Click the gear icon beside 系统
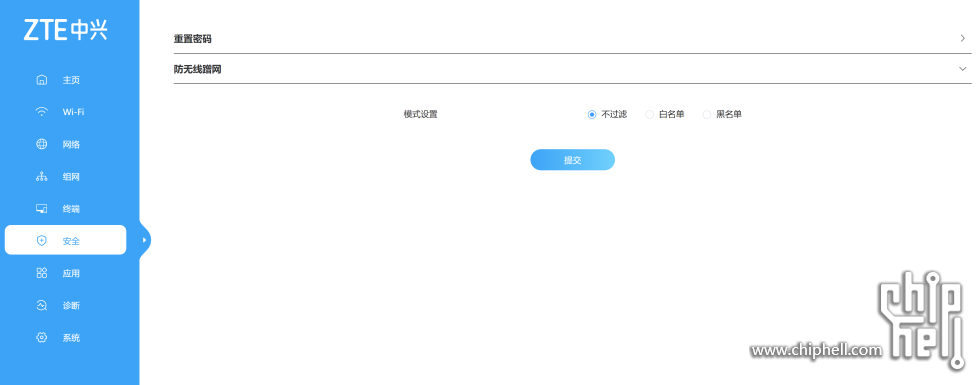The height and width of the screenshot is (385, 978). click(42, 338)
